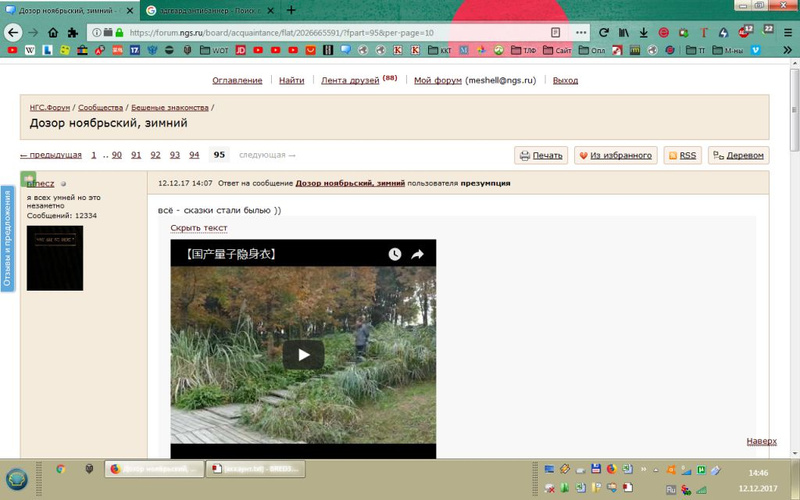The width and height of the screenshot is (800, 500).
Task: Collapse post with Скрыть текст link
Action: (x=199, y=228)
